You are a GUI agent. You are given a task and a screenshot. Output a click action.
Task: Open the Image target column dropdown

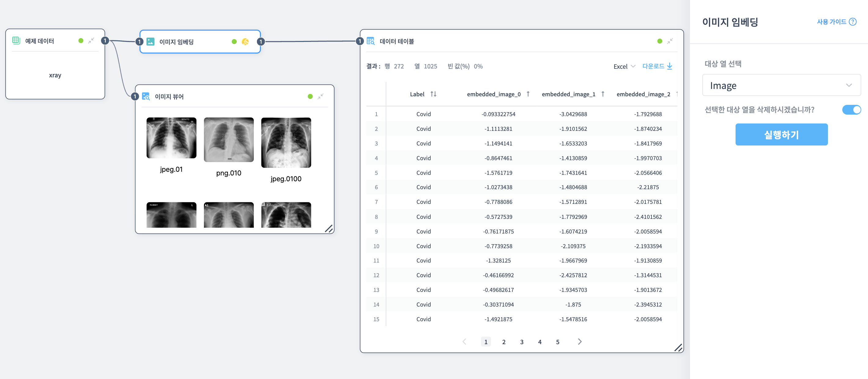[781, 86]
